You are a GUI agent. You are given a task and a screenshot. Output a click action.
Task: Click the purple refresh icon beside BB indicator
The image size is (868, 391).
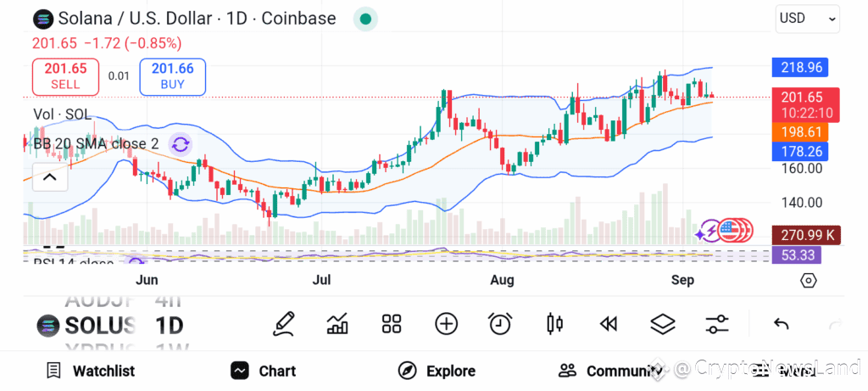click(180, 145)
